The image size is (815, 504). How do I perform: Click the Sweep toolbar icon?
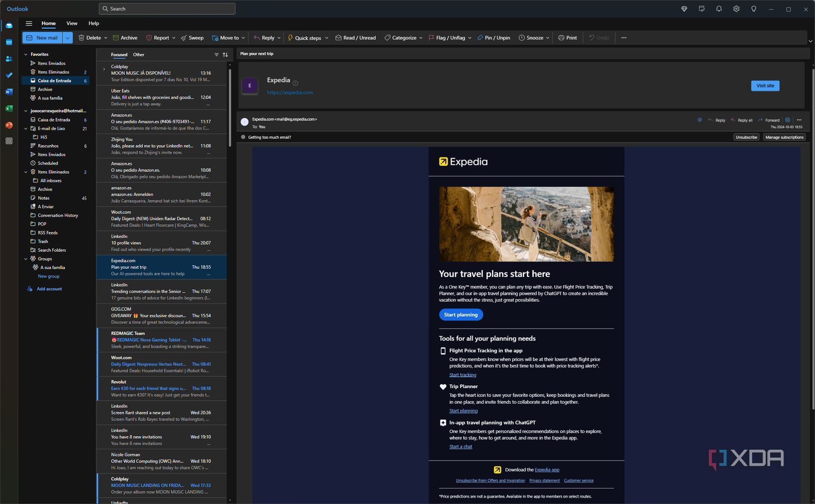[184, 38]
